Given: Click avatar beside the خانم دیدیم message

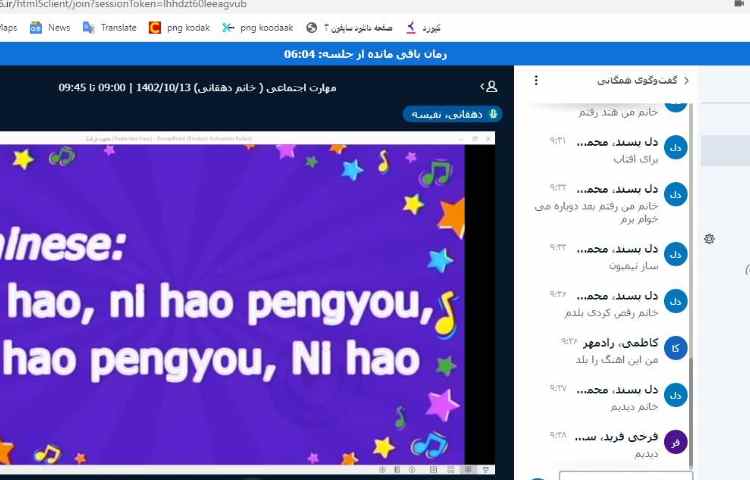Looking at the screenshot, I should 675,395.
